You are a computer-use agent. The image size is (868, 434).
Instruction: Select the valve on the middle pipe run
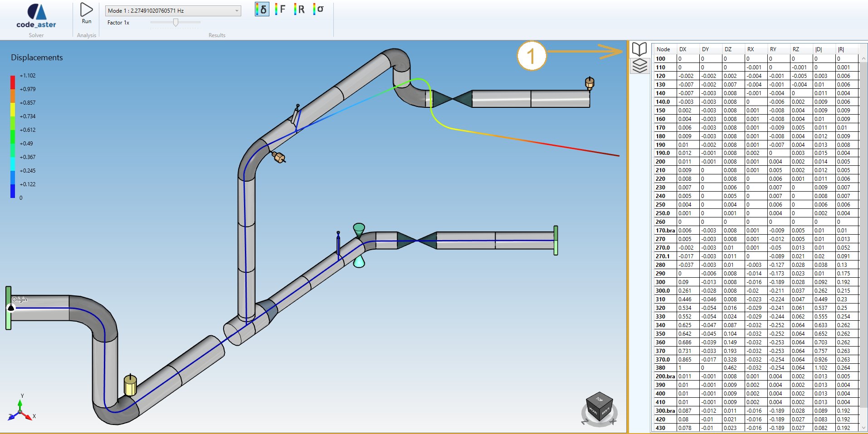click(x=417, y=241)
